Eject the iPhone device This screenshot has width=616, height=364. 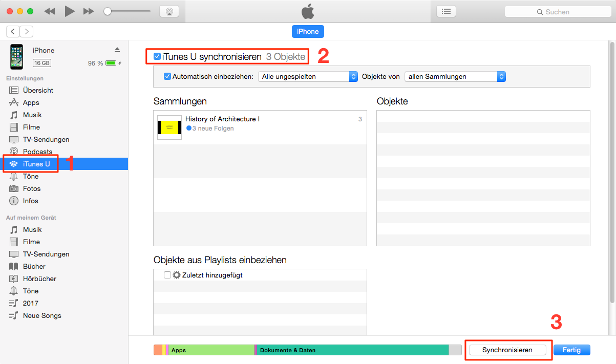pyautogui.click(x=117, y=50)
